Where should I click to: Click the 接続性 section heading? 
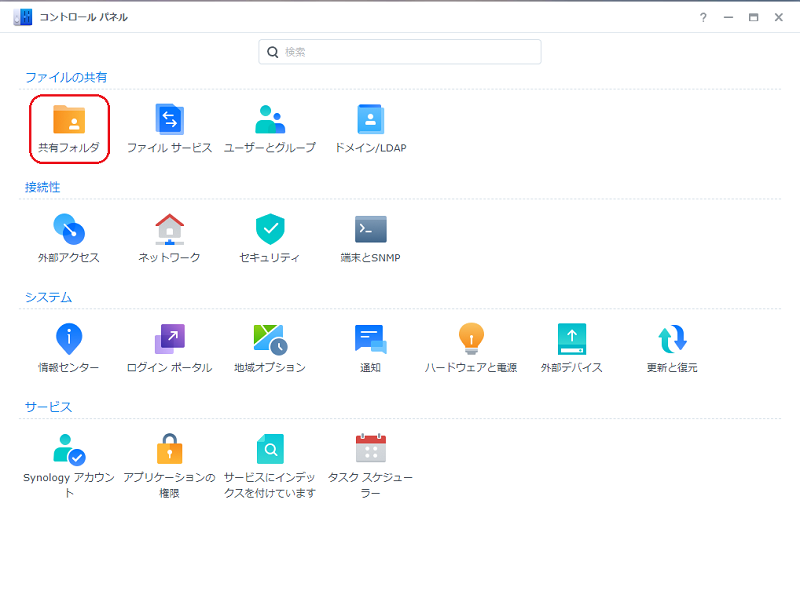(42, 187)
